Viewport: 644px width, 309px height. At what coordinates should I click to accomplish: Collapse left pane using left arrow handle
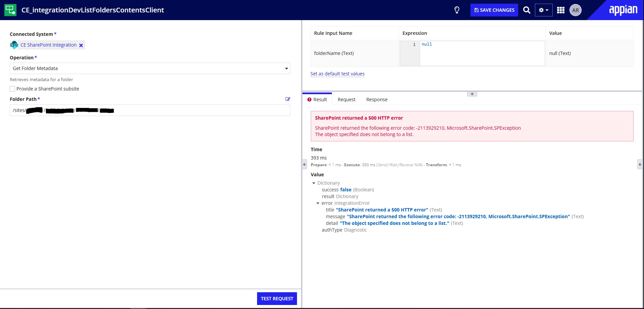(x=304, y=165)
